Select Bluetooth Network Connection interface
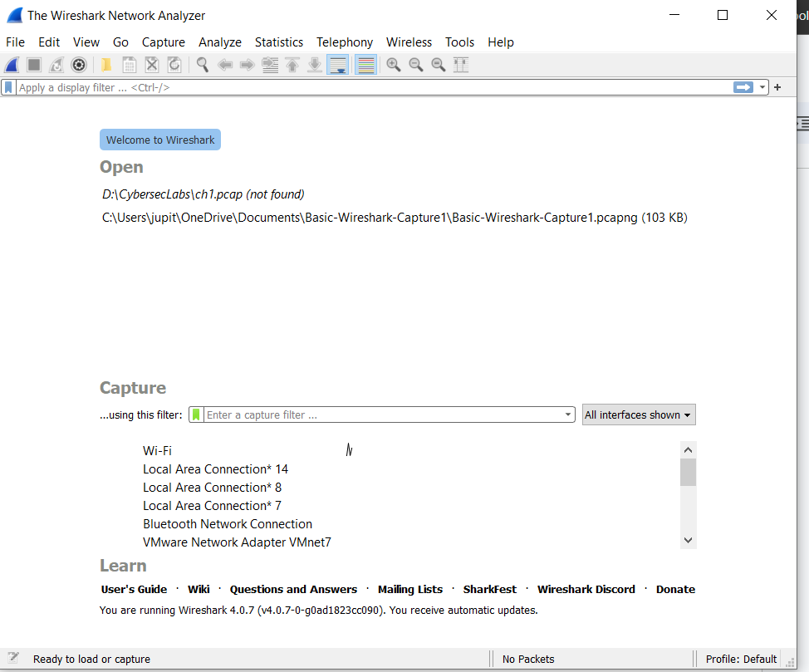Screen dimensions: 809x672 pyautogui.click(x=228, y=524)
